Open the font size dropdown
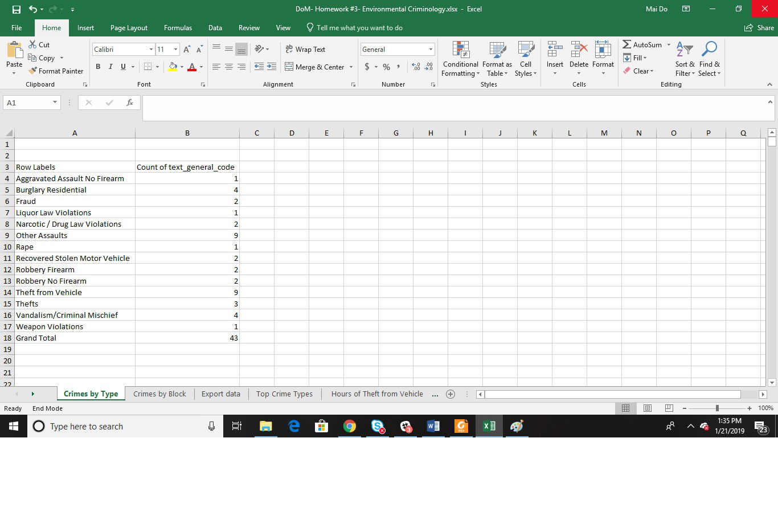 click(175, 50)
